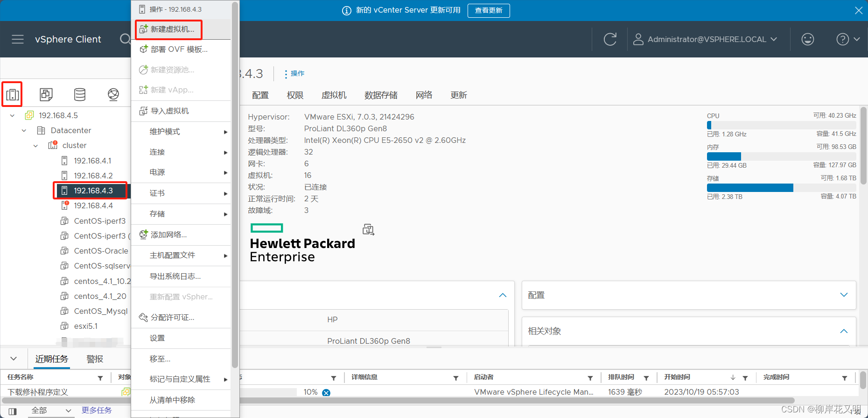Viewport: 868px width, 418px height.
Task: Switch to the 配置 tab
Action: (260, 95)
